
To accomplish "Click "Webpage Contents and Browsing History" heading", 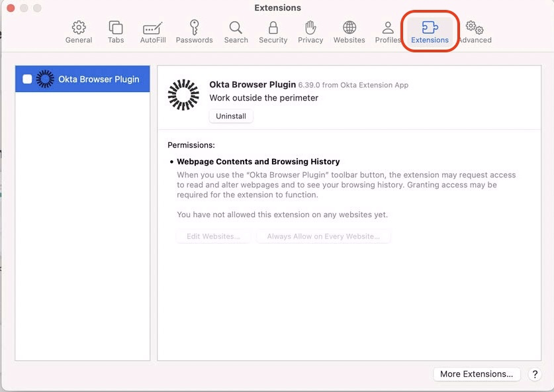I will (x=258, y=162).
